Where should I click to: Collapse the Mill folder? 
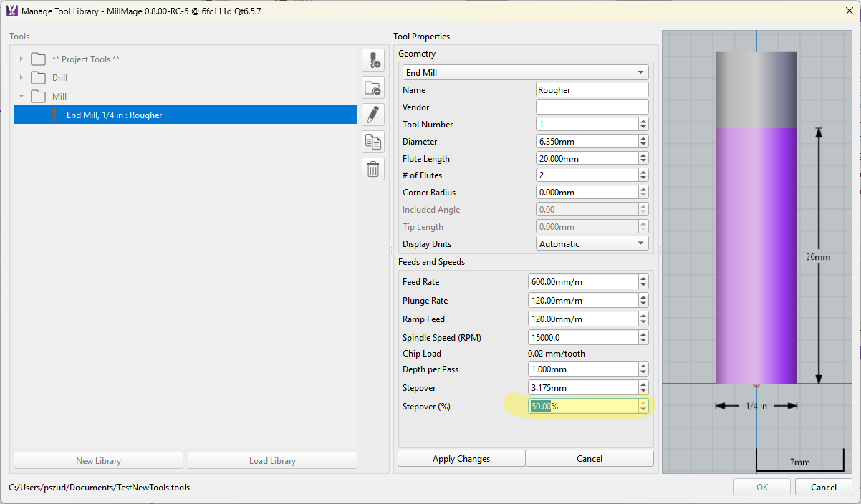[21, 96]
